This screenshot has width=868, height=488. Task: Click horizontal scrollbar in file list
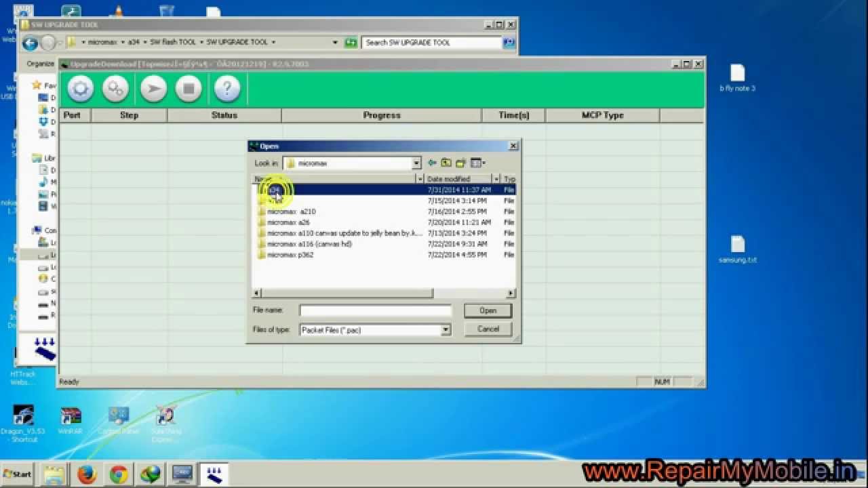coord(347,293)
